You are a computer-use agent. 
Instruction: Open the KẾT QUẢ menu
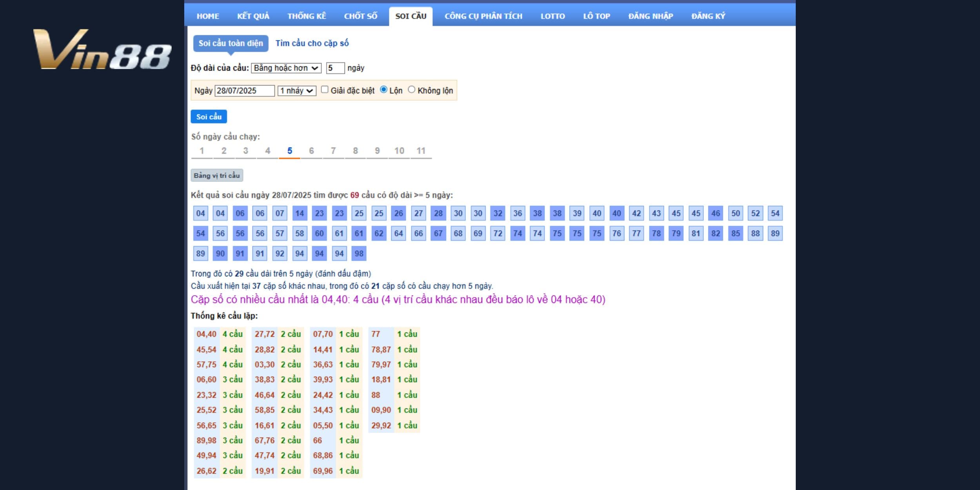click(253, 16)
